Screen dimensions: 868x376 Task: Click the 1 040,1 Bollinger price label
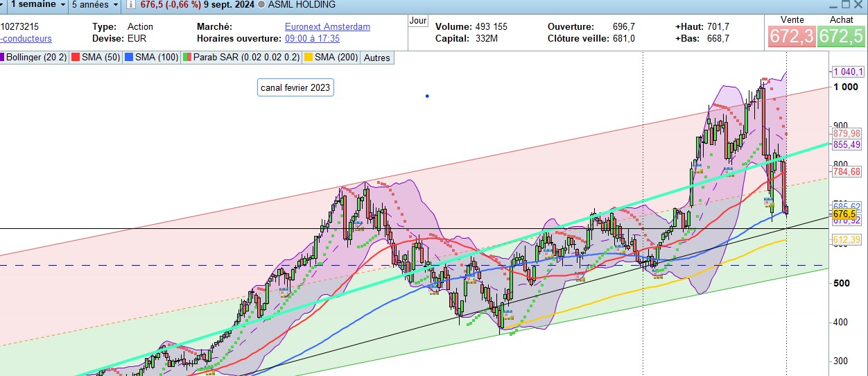click(x=848, y=71)
